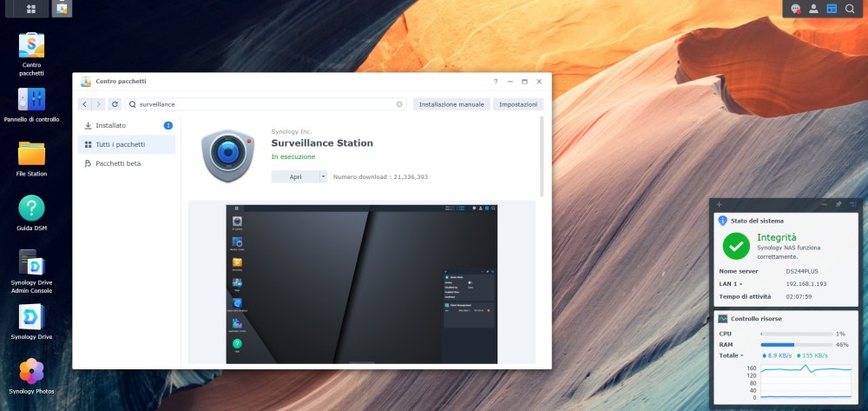
Task: Click the Numero download : 21,336,393 text
Action: tap(380, 176)
